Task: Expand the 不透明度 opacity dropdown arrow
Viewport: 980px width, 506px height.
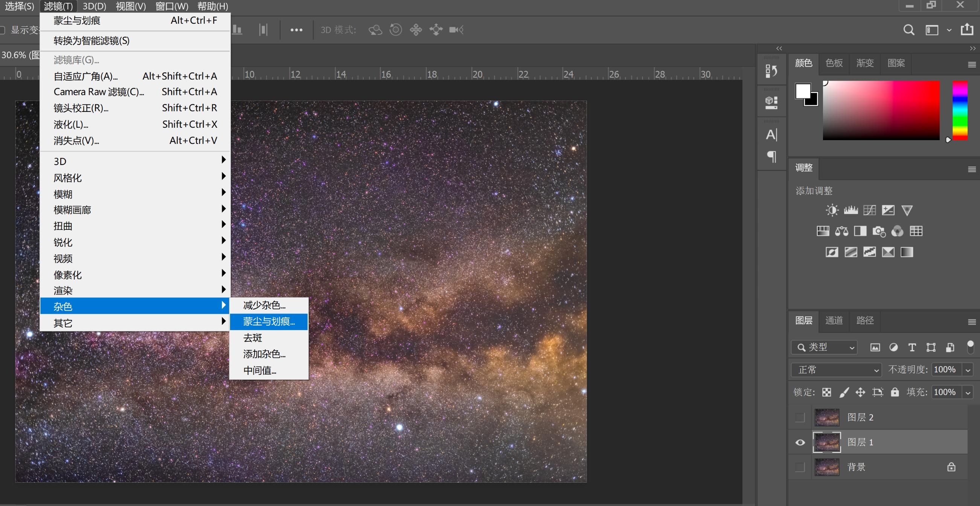Action: (x=968, y=370)
